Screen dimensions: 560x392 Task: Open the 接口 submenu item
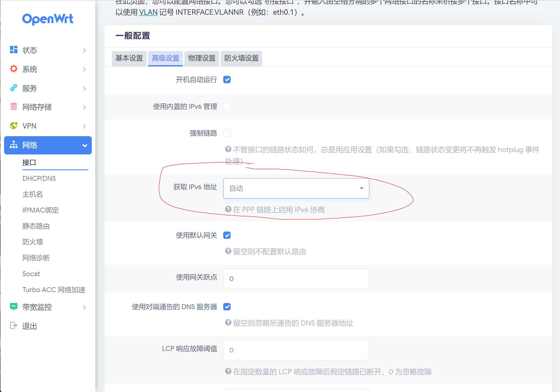pyautogui.click(x=29, y=163)
